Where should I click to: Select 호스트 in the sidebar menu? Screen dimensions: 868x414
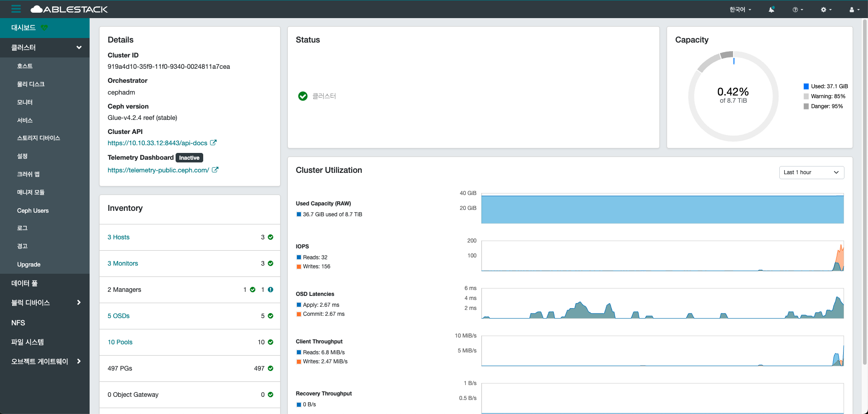[x=25, y=66]
